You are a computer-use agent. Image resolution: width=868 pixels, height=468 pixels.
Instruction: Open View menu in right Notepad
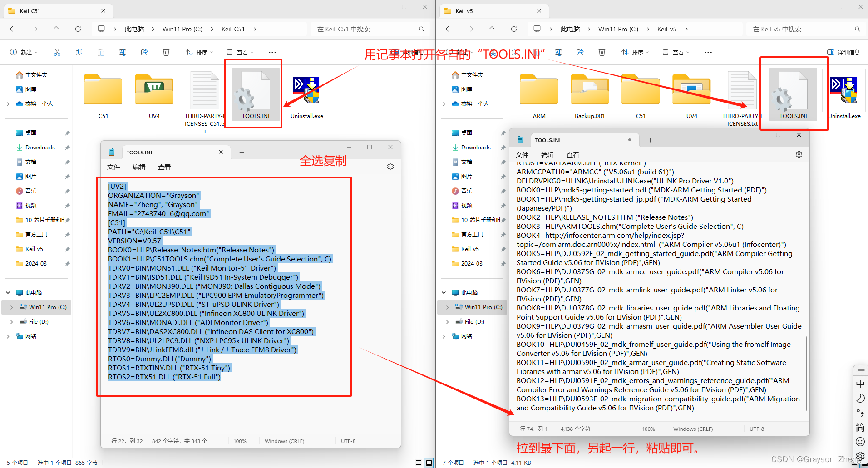click(x=573, y=155)
